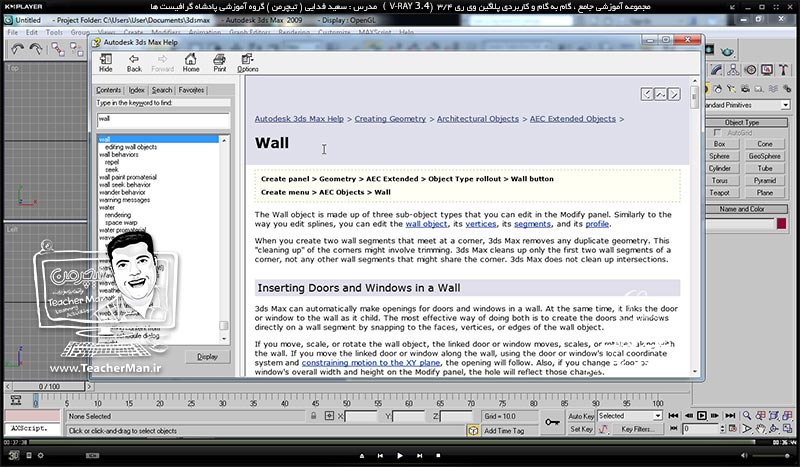
Task: Select 'editing wall objects' index entry
Action: tap(131, 147)
